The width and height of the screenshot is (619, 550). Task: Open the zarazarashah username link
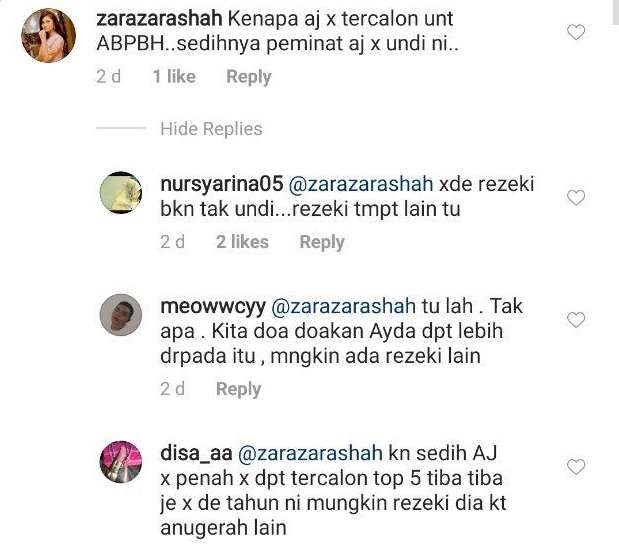(159, 19)
